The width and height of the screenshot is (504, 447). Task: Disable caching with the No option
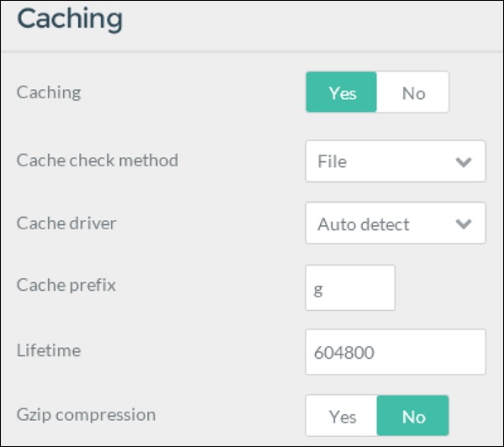tap(413, 92)
